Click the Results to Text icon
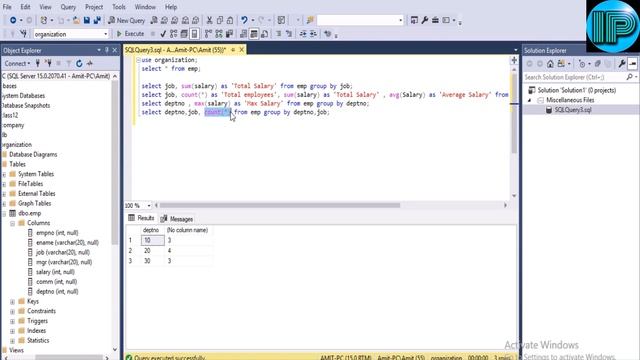The height and width of the screenshot is (360, 640). (x=243, y=34)
